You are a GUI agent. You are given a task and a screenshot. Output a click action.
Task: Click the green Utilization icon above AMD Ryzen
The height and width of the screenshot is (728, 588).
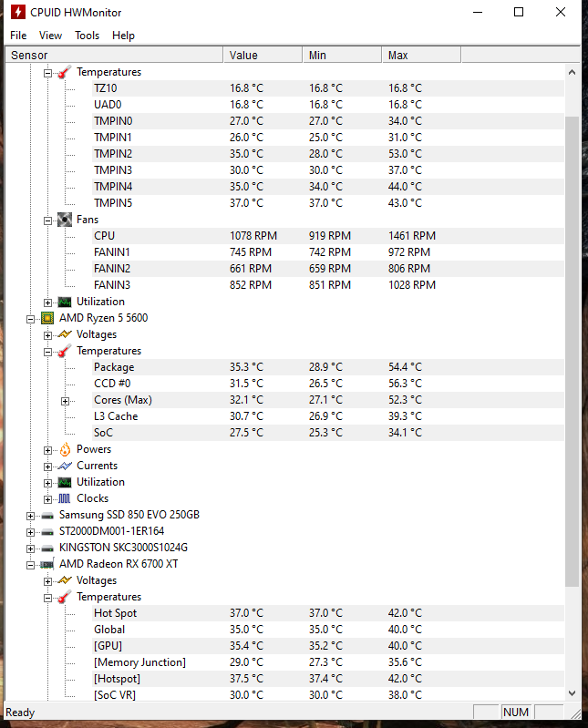tap(65, 302)
